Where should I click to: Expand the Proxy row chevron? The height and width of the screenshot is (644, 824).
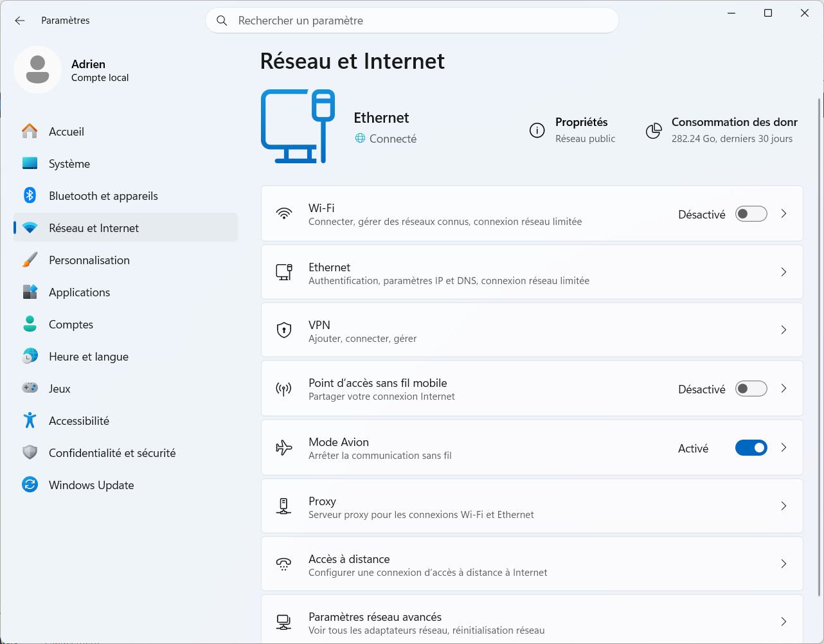click(784, 506)
